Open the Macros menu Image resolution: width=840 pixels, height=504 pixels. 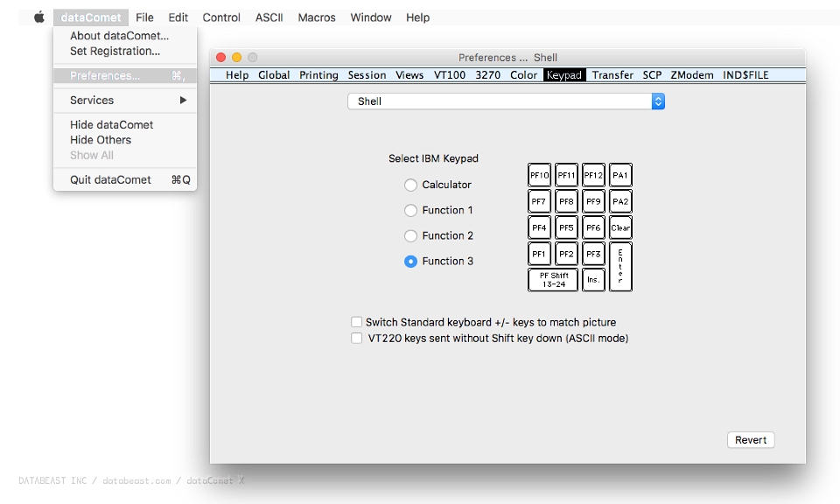point(317,17)
